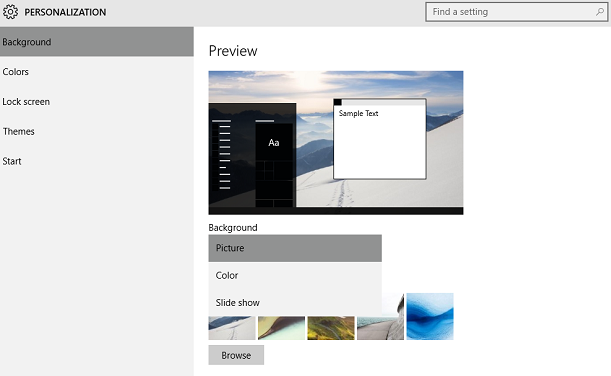Click the PERSONALIZATION title text

[x=65, y=12]
